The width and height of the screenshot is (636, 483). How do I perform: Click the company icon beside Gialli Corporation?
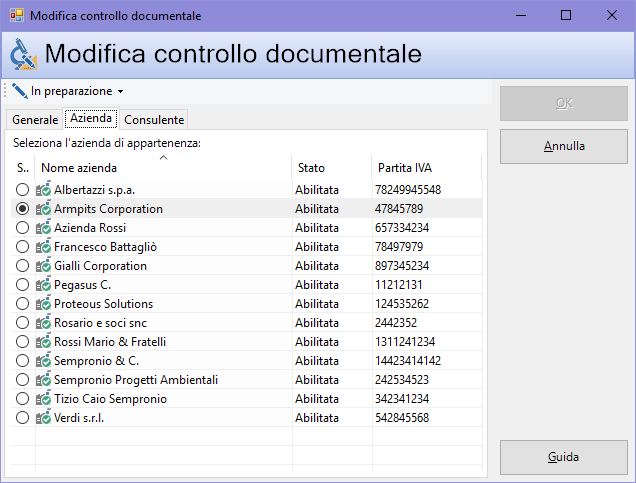[x=43, y=265]
